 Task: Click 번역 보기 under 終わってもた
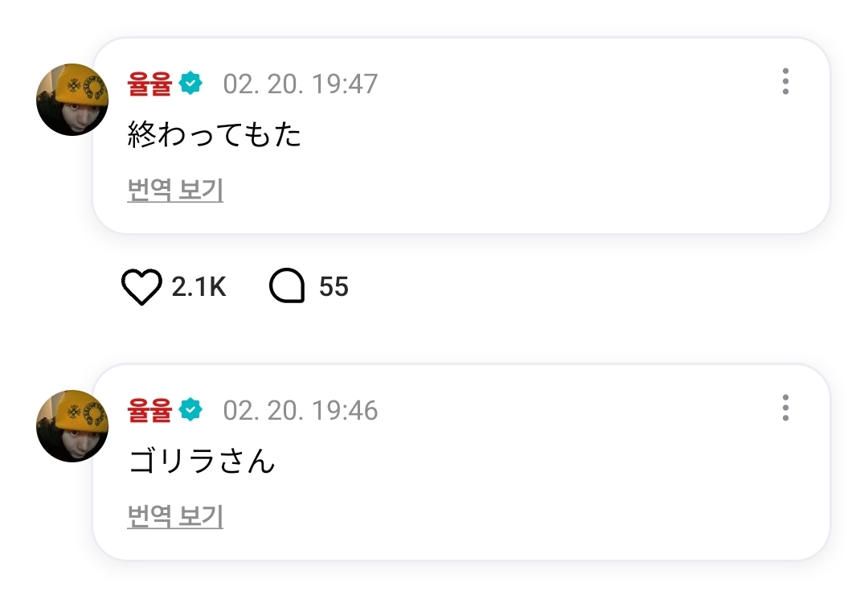click(175, 191)
